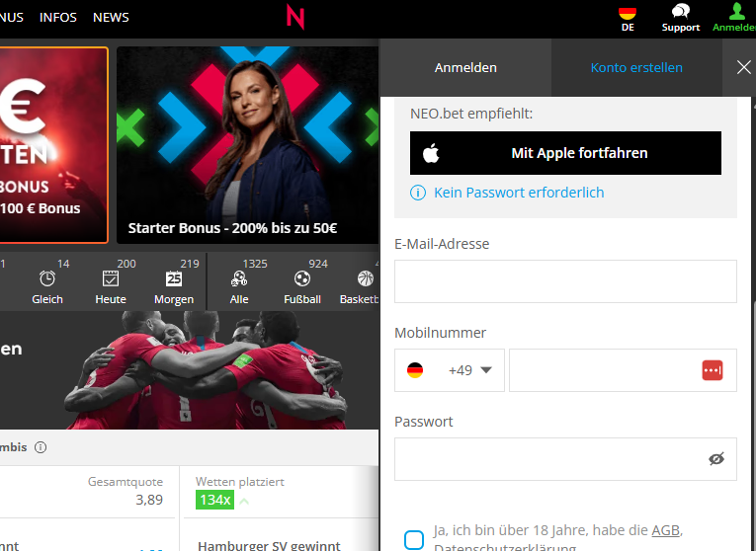Click the Gesamtquote 3,89 value
Image resolution: width=756 pixels, height=551 pixels.
[149, 500]
